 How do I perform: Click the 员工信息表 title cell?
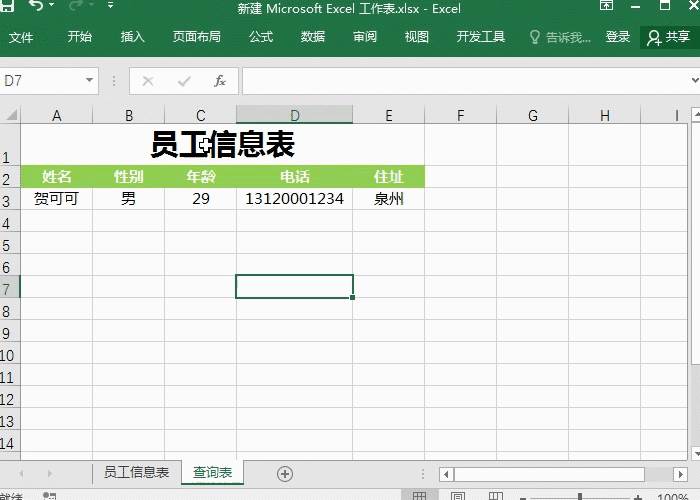coord(222,145)
